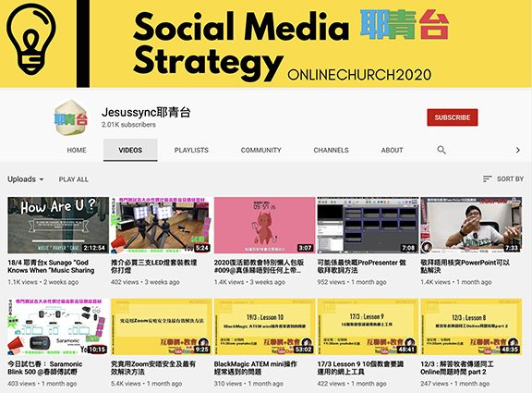Expand the Uploads dropdown
Image resolution: width=532 pixels, height=393 pixels.
point(26,179)
